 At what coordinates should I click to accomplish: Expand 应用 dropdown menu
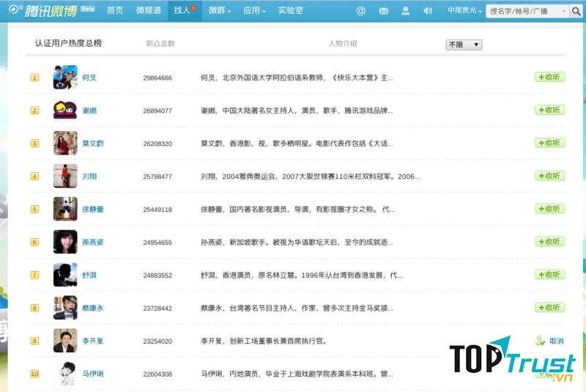pos(254,10)
